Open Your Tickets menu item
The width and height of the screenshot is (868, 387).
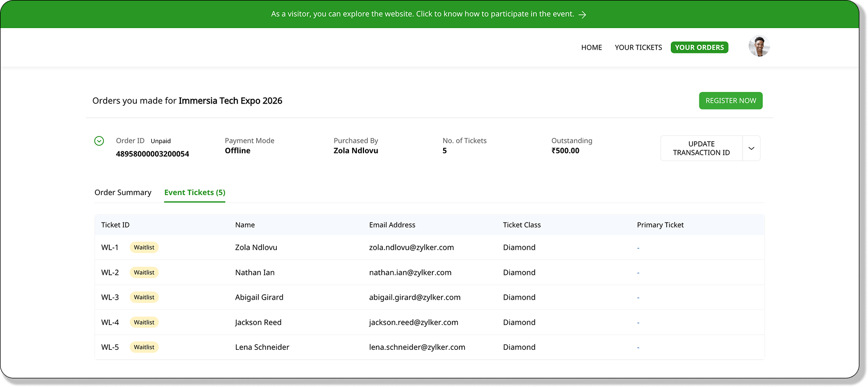638,47
